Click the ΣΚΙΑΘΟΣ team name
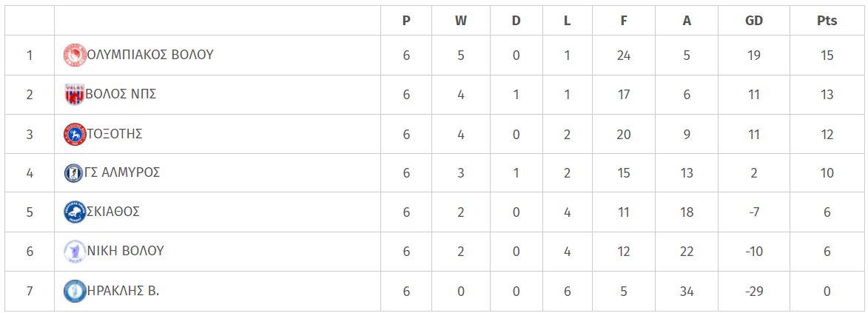Viewport: 868px width, 313px height. [113, 212]
